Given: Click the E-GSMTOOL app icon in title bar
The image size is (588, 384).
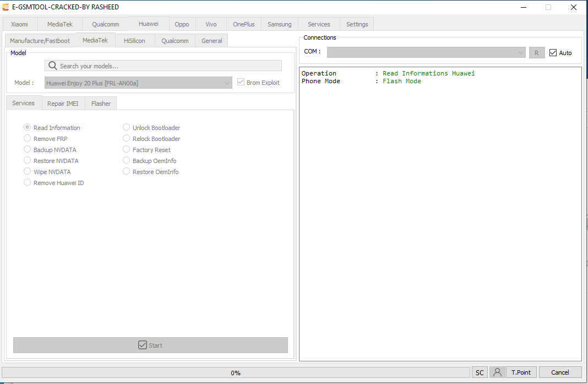Looking at the screenshot, I should coord(6,7).
